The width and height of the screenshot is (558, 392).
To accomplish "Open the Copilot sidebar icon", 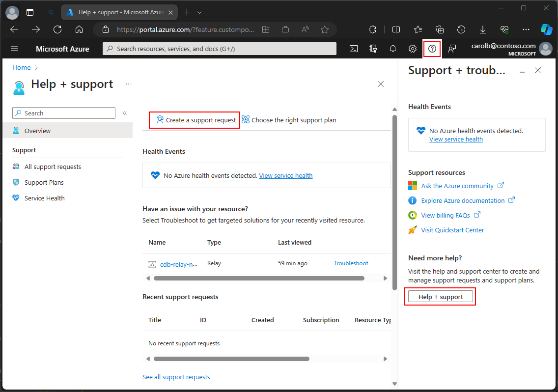I will click(x=546, y=29).
